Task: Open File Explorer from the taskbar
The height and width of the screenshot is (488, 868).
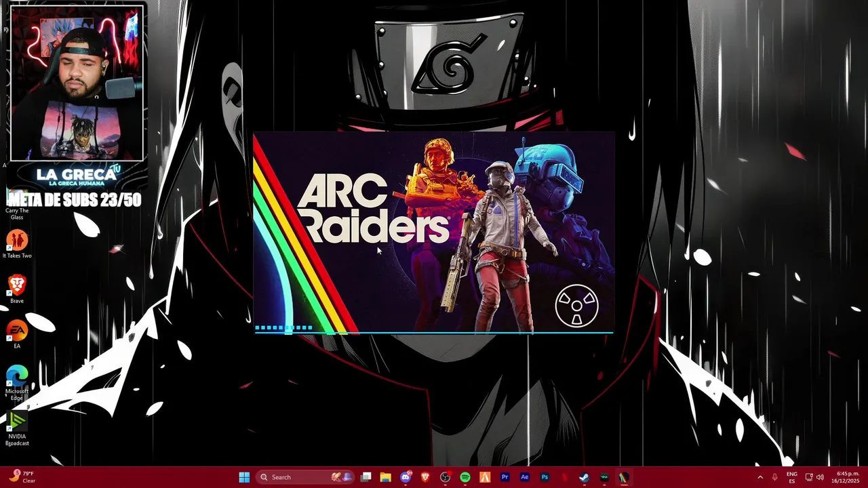Action: point(386,477)
